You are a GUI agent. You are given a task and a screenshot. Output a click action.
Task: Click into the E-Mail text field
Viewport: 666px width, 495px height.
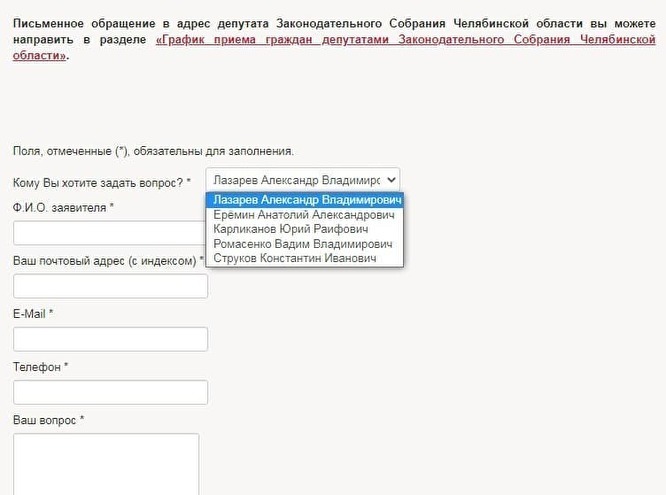[x=110, y=339]
